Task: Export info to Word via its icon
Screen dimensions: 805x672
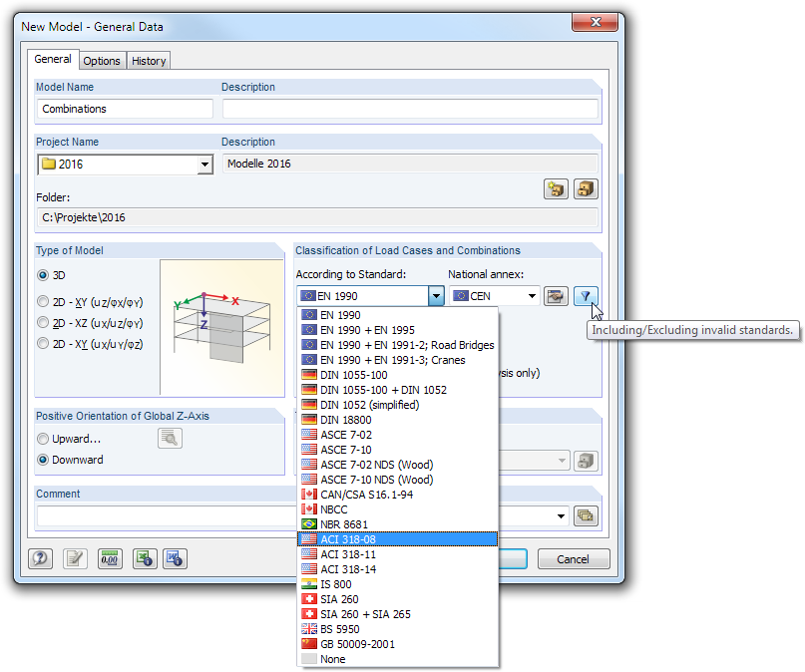Action: 175,558
